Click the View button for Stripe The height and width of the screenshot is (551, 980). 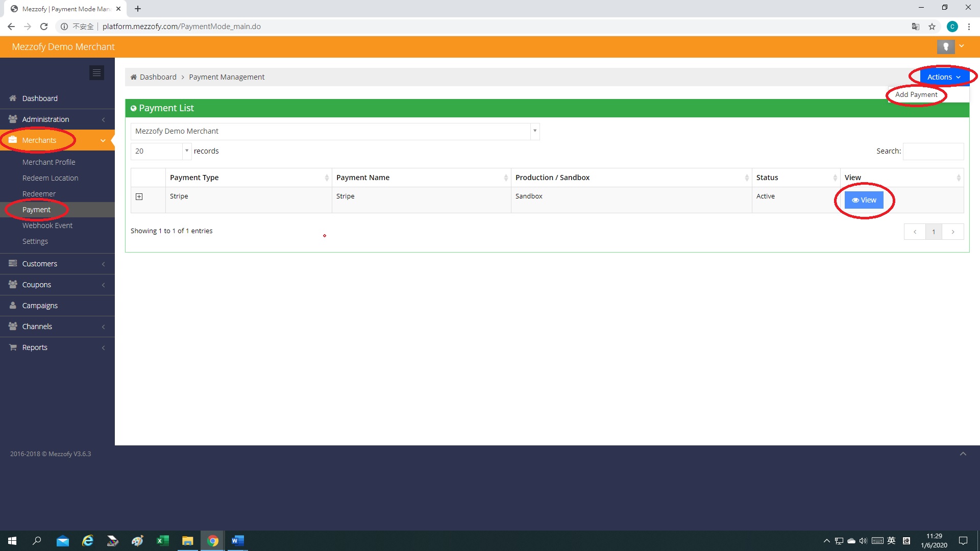click(864, 200)
